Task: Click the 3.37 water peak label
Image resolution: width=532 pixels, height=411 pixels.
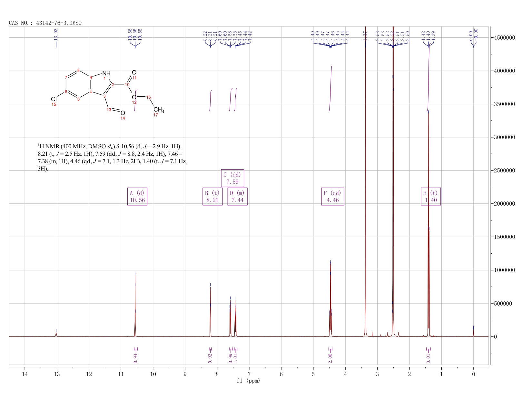Action: 365,35
